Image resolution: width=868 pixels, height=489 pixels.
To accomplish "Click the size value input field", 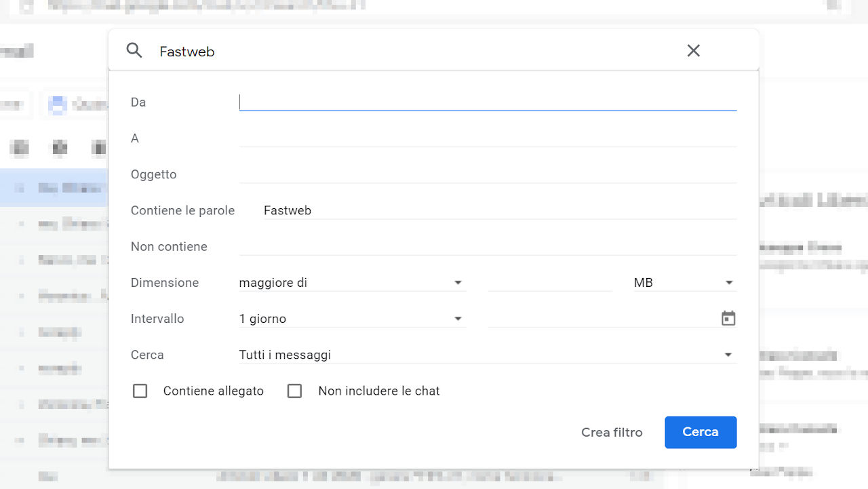I will click(x=550, y=282).
